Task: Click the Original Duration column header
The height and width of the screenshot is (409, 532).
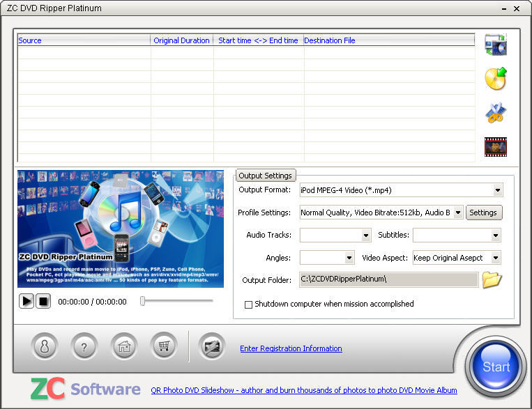Action: 182,40
